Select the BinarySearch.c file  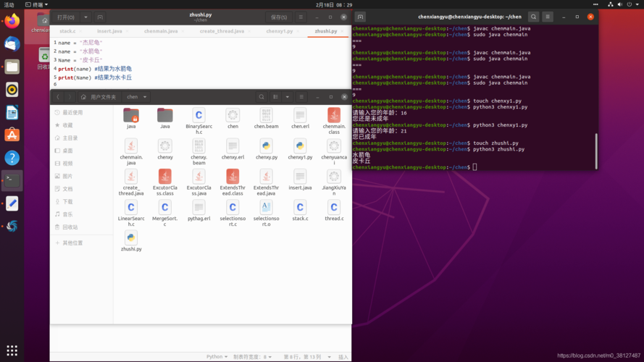198,121
